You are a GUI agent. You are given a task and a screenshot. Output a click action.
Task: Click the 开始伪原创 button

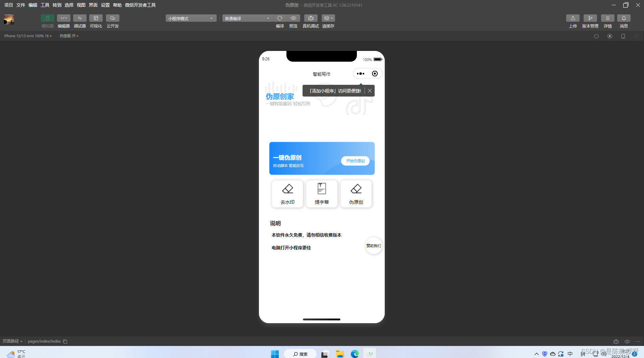point(355,161)
